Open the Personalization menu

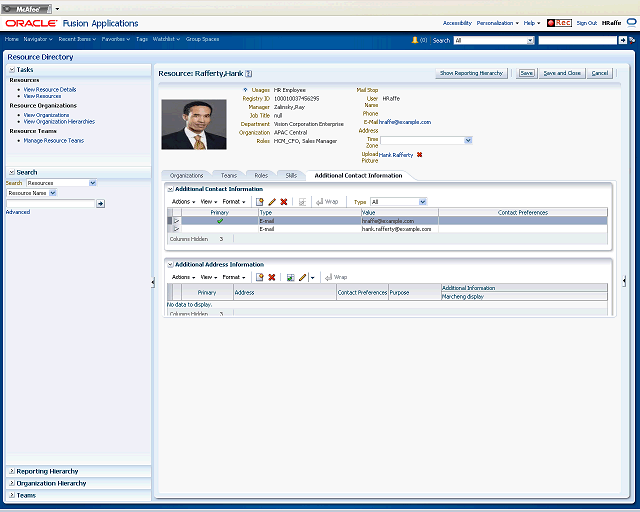[x=498, y=23]
